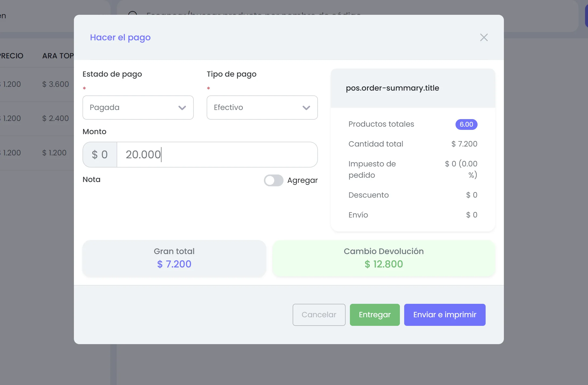Click the Hacer el pago title

[x=120, y=37]
